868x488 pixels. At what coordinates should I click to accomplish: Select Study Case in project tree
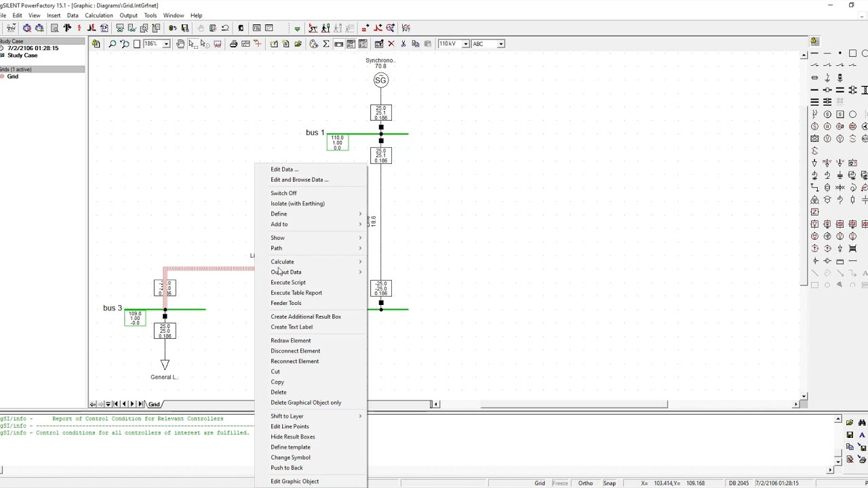click(x=22, y=56)
